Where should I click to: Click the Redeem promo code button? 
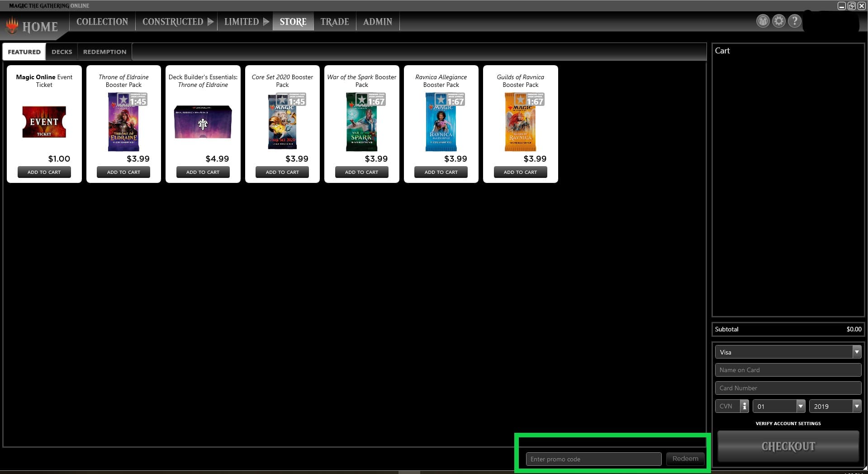click(x=685, y=459)
